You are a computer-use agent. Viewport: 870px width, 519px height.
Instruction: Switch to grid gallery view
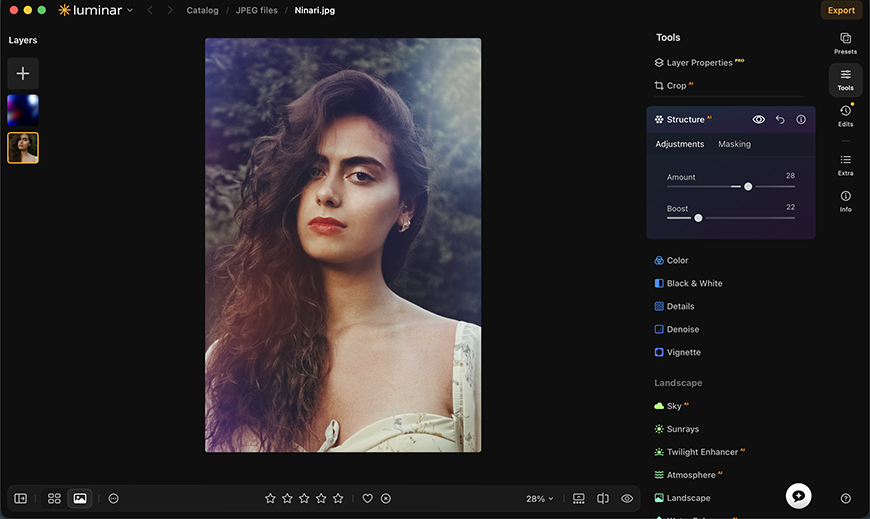coord(54,498)
